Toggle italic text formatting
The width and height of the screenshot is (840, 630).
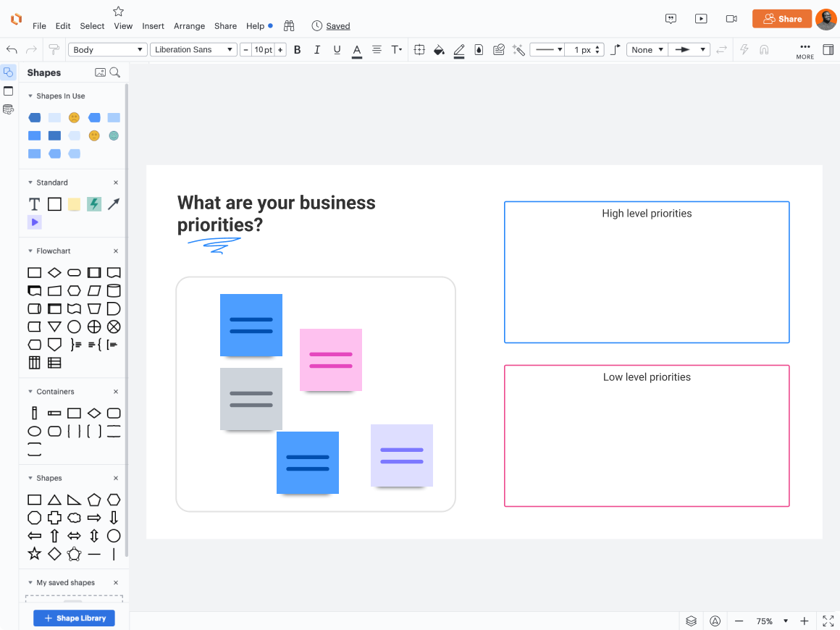point(316,50)
